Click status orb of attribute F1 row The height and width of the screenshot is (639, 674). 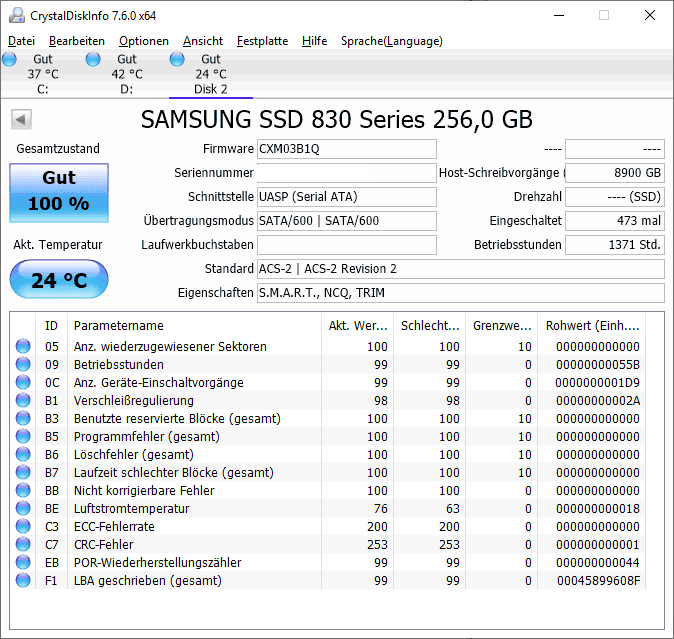(23, 581)
